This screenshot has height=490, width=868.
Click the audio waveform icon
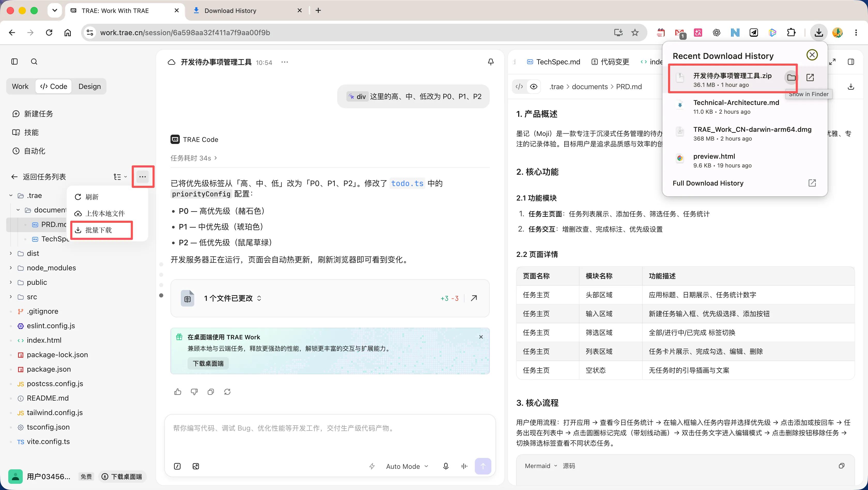(464, 466)
